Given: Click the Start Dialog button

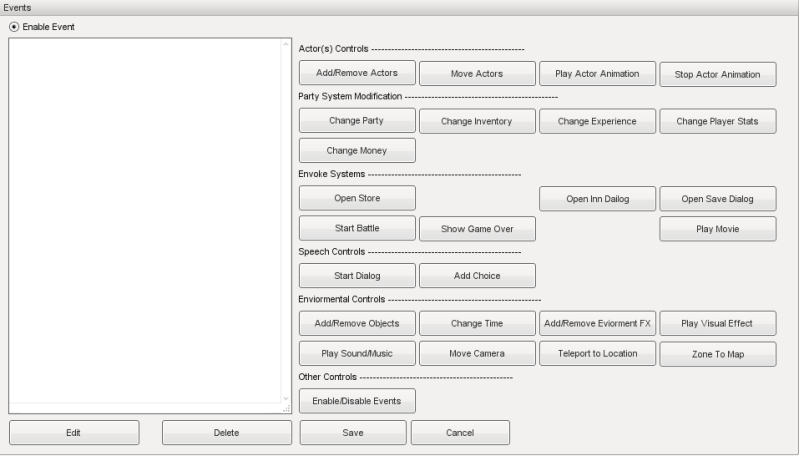Looking at the screenshot, I should 357,275.
